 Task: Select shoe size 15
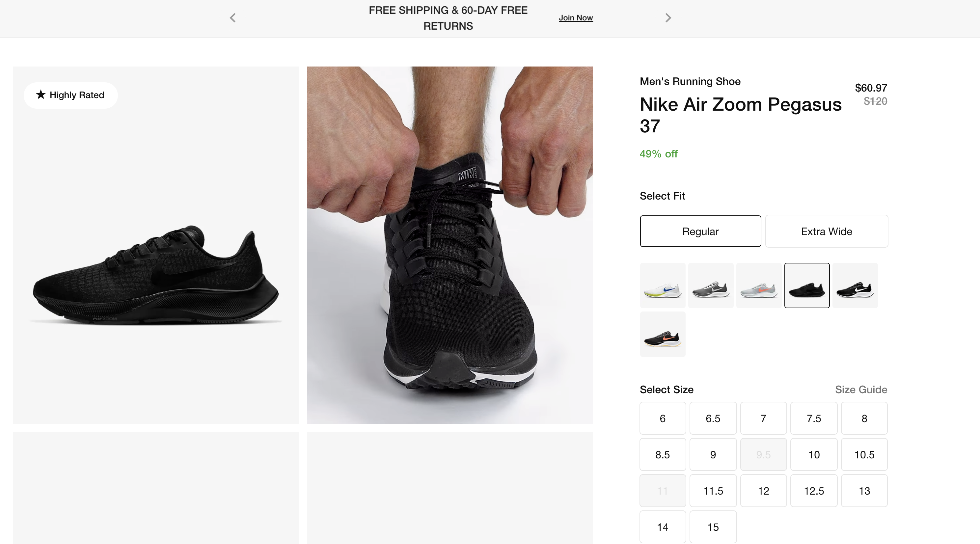pos(713,527)
